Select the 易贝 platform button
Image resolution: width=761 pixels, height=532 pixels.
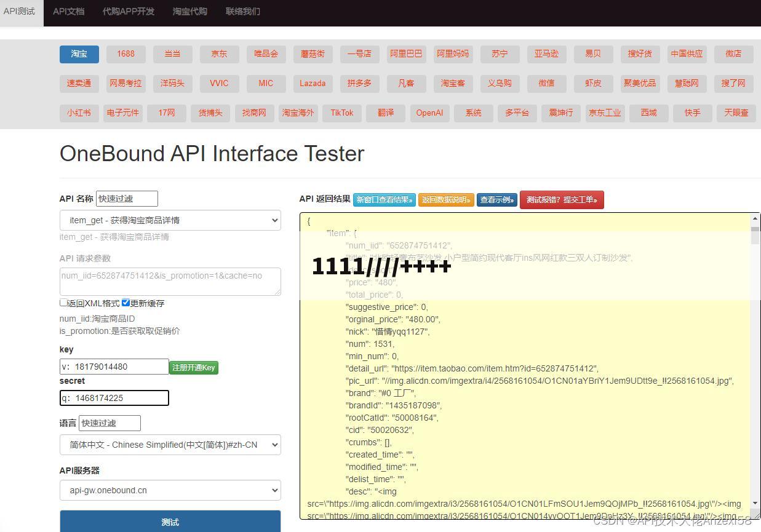[x=594, y=54]
